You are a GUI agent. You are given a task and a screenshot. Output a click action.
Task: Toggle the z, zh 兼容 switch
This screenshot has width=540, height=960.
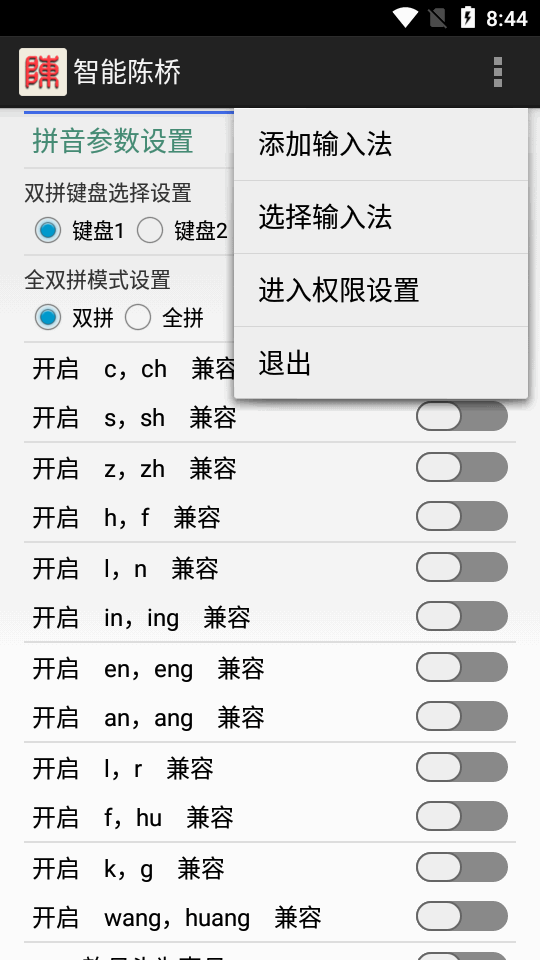point(462,468)
